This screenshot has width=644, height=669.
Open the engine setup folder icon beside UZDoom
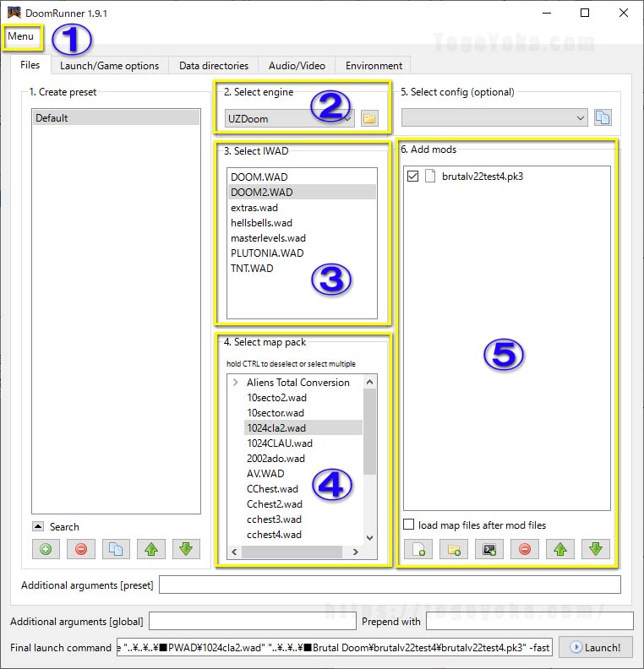pos(369,118)
